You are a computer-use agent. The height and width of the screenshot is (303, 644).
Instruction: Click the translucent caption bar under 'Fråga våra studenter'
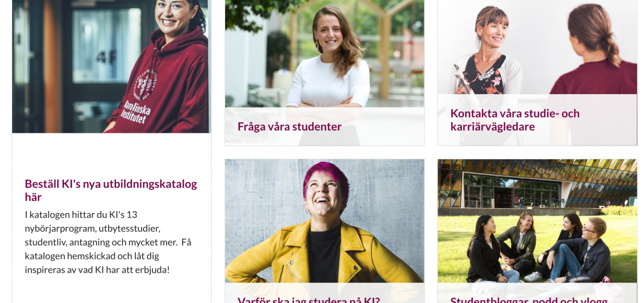tap(324, 127)
